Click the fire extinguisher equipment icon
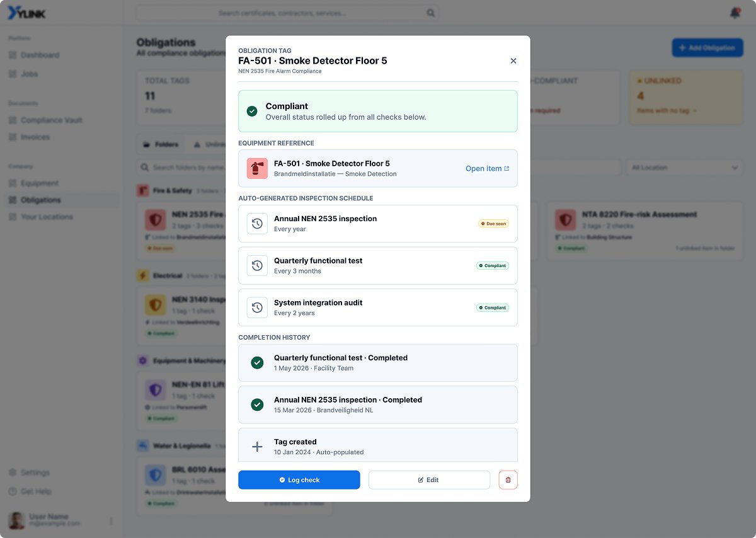Viewport: 756px width, 538px height. point(257,168)
